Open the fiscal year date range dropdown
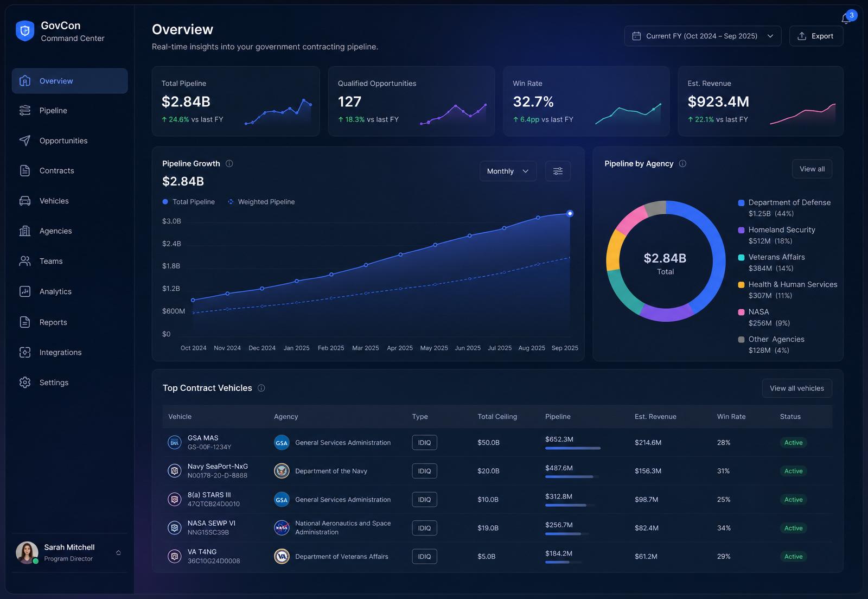 [x=703, y=36]
